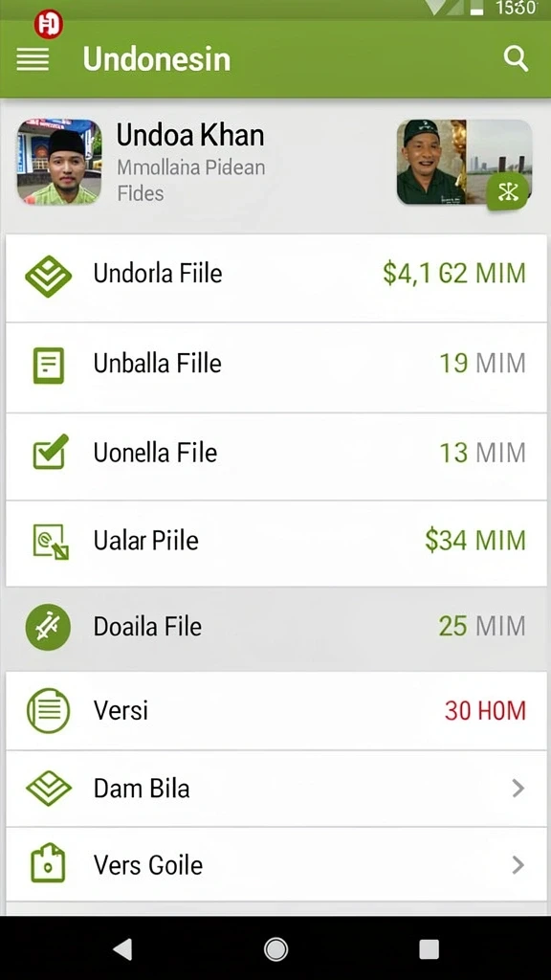
Task: Tap the edit image icon beside Ualar Piile
Action: pos(51,542)
